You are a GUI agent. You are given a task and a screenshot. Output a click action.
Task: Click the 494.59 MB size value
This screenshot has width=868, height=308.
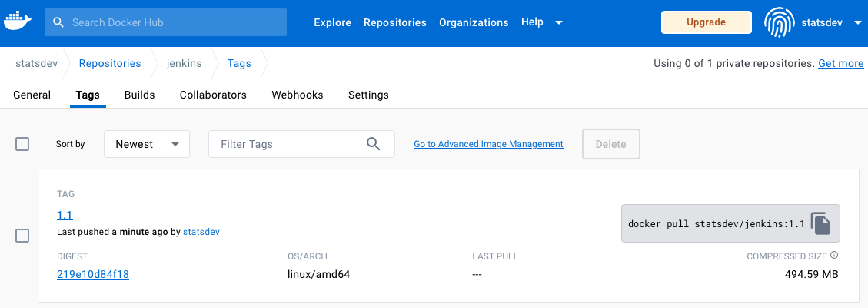812,273
